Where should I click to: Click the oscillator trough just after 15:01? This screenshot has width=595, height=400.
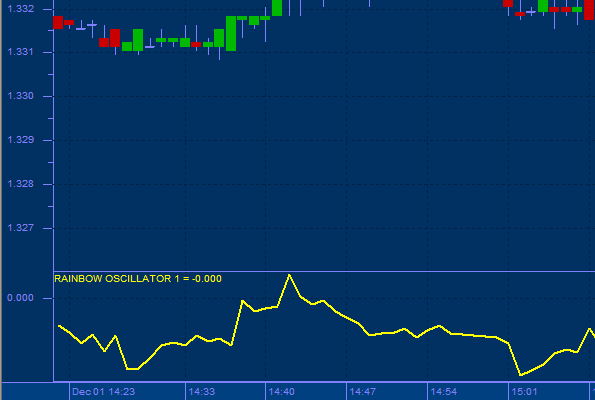coord(521,375)
